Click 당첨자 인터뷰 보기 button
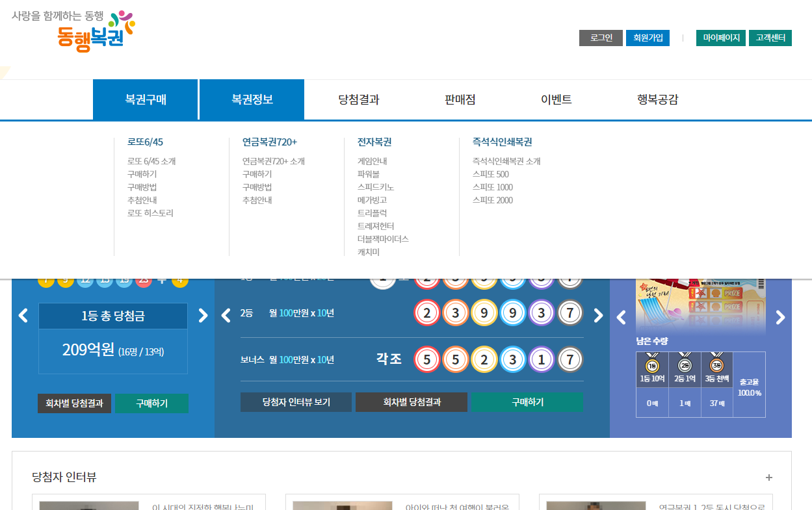Screen dimensions: 812x510 296,402
